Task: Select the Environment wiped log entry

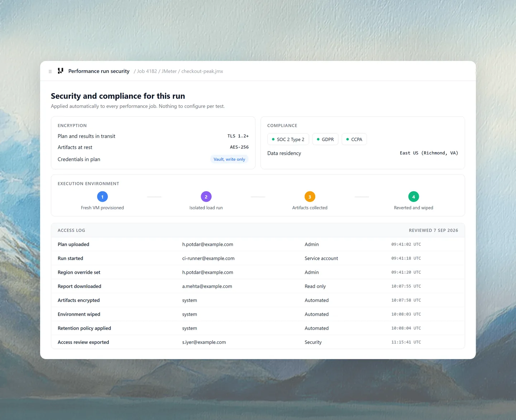Action: pos(258,314)
